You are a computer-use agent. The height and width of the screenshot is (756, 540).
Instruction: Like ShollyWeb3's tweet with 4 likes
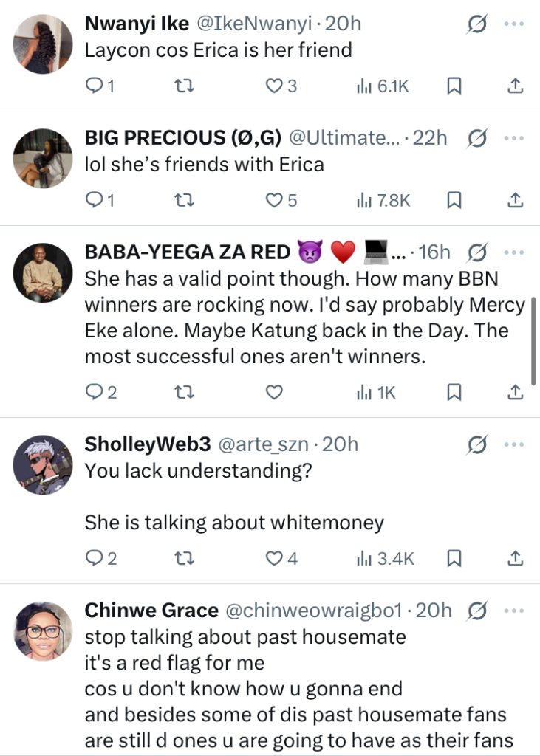(x=275, y=558)
